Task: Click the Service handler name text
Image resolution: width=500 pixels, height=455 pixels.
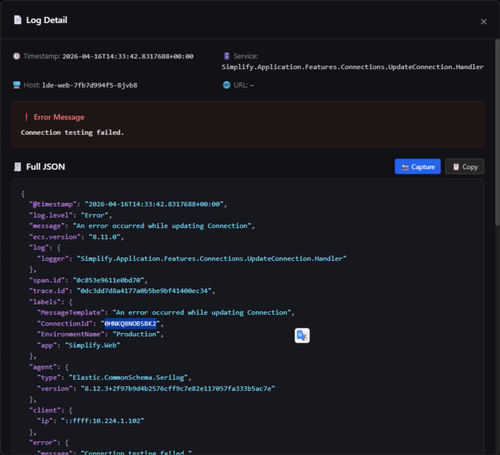Action: (x=353, y=67)
